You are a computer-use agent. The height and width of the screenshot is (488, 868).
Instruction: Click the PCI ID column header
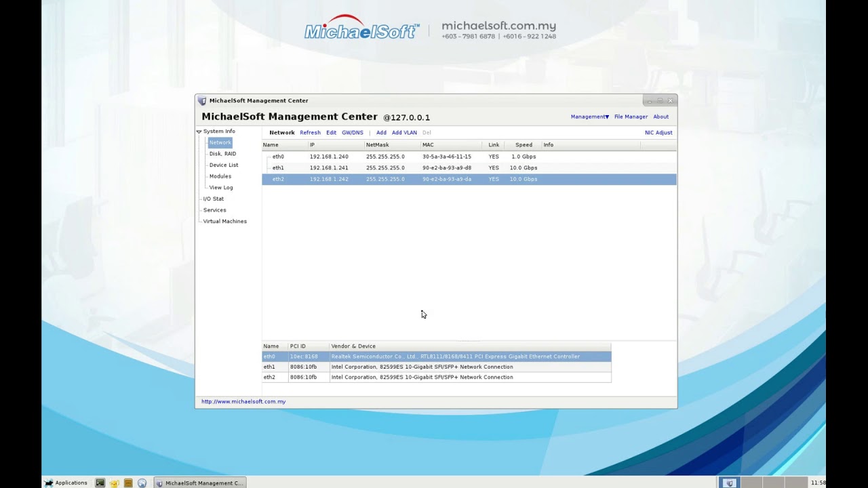[309, 346]
